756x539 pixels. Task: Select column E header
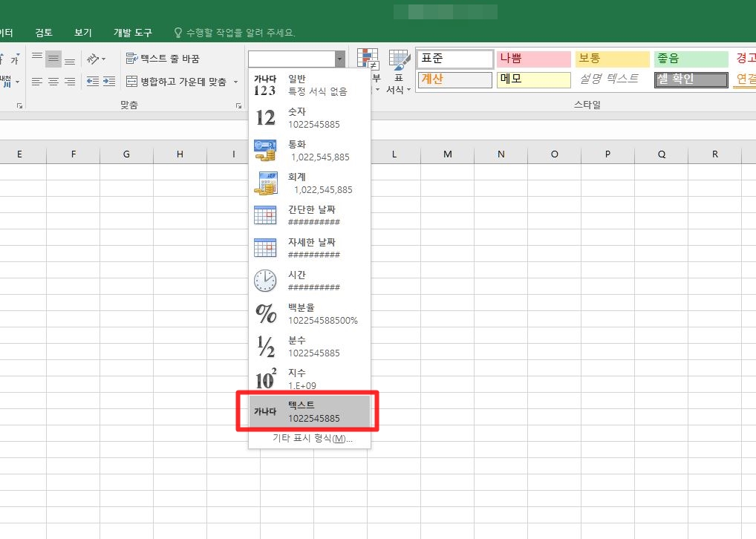[19, 154]
